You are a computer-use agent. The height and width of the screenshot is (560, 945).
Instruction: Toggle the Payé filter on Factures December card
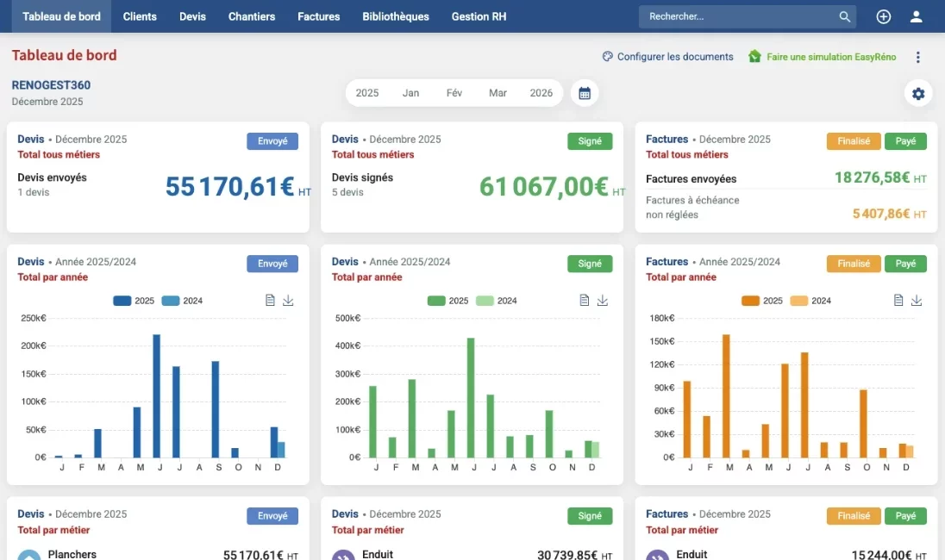[905, 141]
